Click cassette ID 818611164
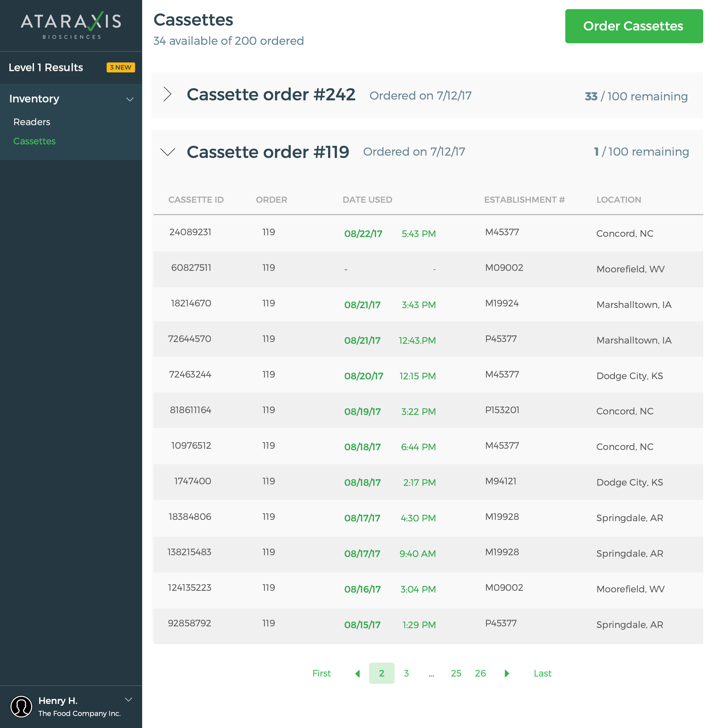The width and height of the screenshot is (728, 728). [x=191, y=410]
